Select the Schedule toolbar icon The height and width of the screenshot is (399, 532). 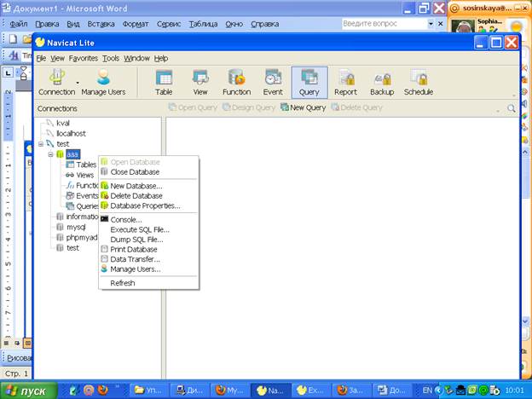(419, 83)
